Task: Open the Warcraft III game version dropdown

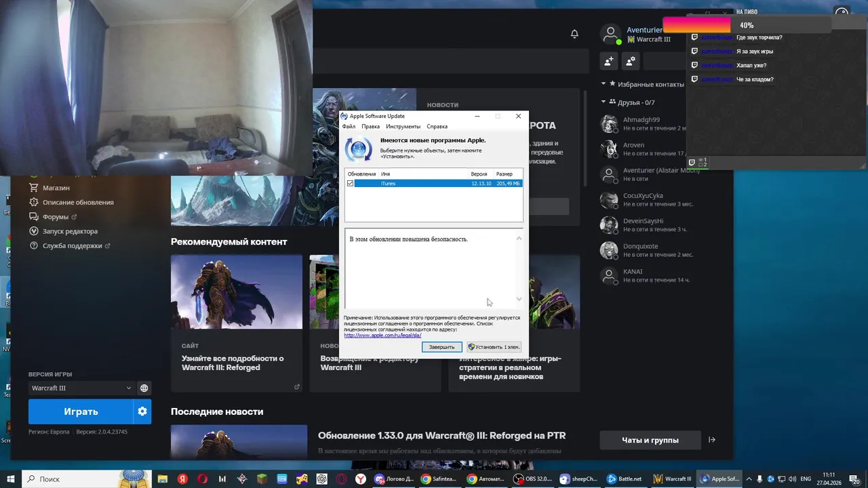Action: (x=81, y=388)
